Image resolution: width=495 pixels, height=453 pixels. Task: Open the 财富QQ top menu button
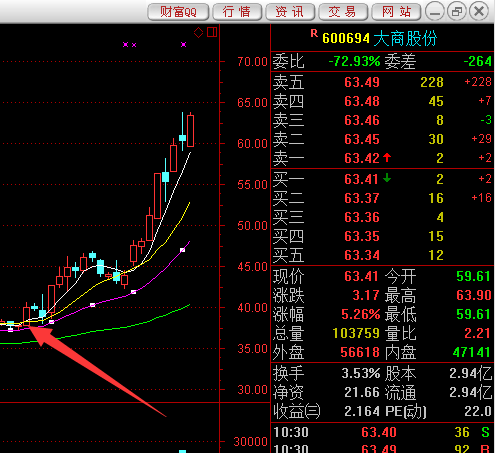click(178, 12)
